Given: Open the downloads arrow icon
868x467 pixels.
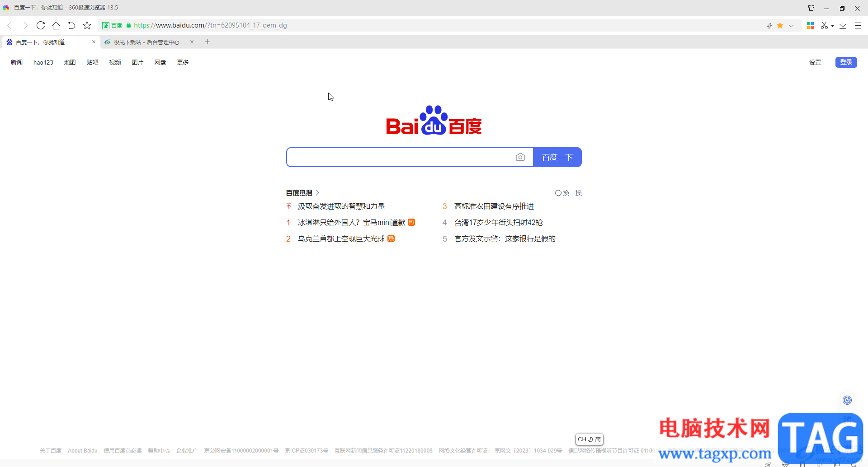Looking at the screenshot, I should pos(843,25).
